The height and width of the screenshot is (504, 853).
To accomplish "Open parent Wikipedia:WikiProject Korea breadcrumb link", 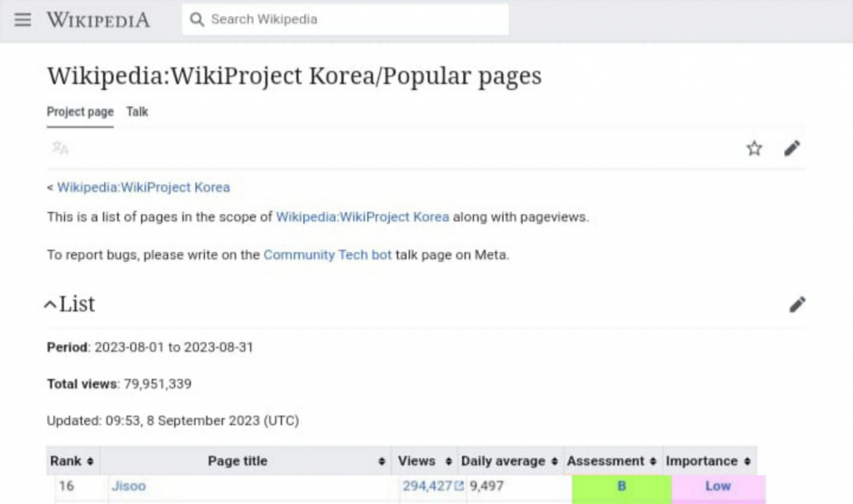I will click(143, 187).
